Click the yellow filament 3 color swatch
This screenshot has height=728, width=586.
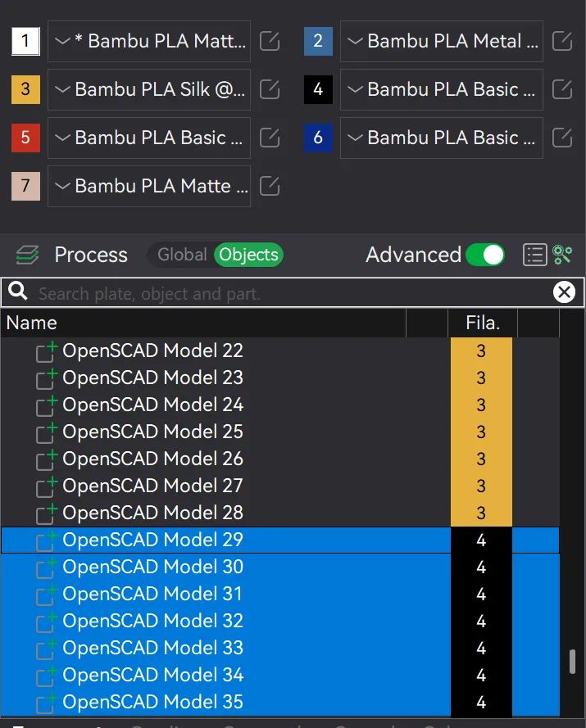coord(25,89)
